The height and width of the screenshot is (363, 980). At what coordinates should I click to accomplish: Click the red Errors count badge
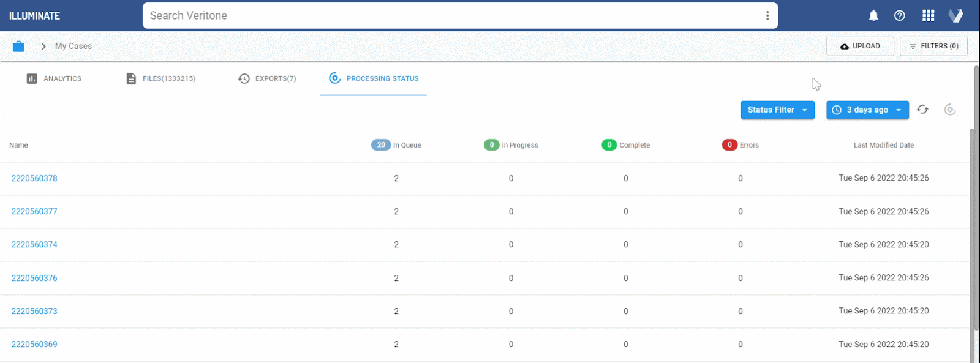click(x=729, y=145)
